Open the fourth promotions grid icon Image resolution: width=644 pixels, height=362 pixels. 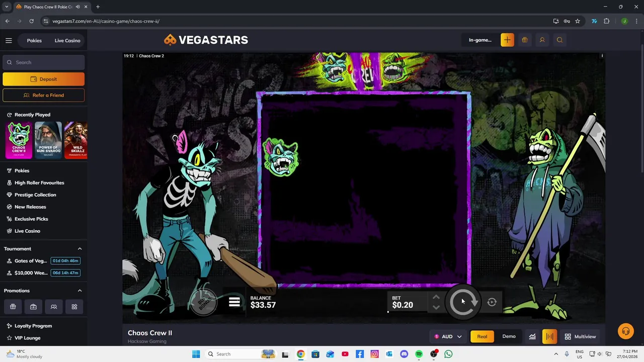[x=74, y=307]
